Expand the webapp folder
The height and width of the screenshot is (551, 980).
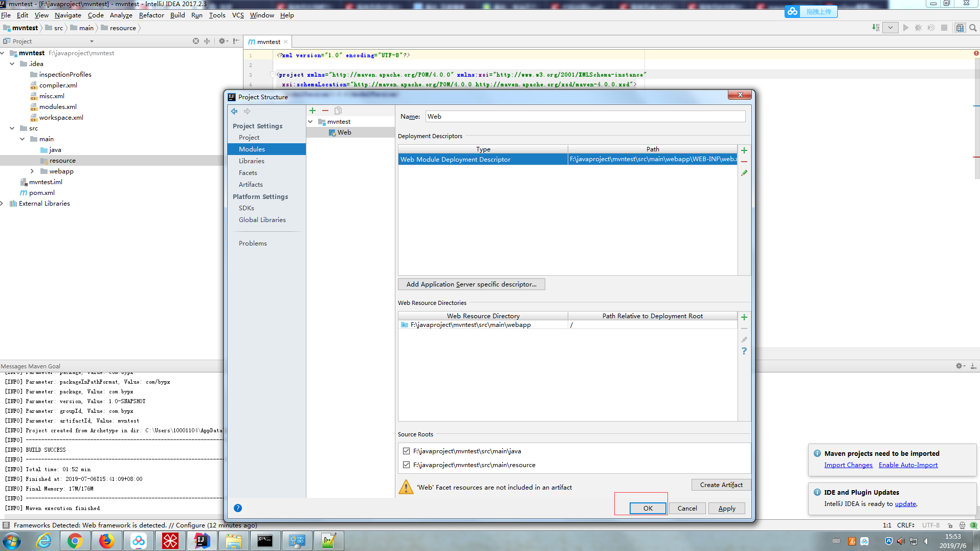click(32, 171)
